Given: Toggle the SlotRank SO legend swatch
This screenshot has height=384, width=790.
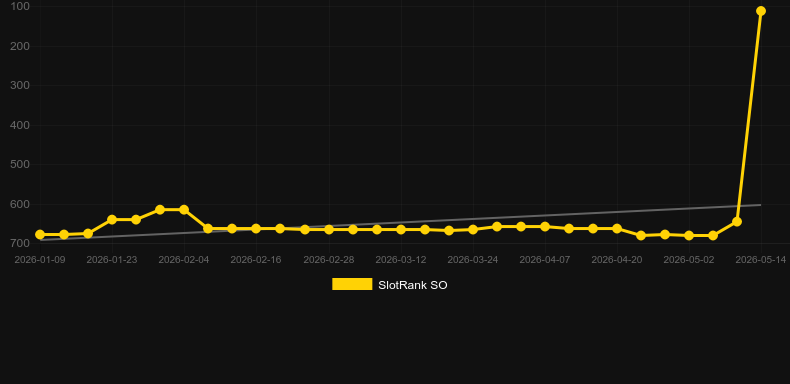Looking at the screenshot, I should (352, 284).
